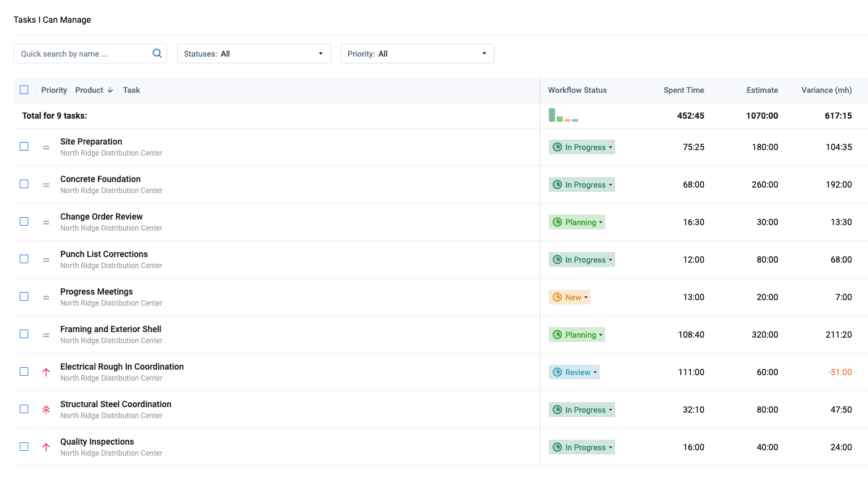This screenshot has height=492, width=868.
Task: Open the Statuses filter dropdown
Action: click(x=254, y=54)
